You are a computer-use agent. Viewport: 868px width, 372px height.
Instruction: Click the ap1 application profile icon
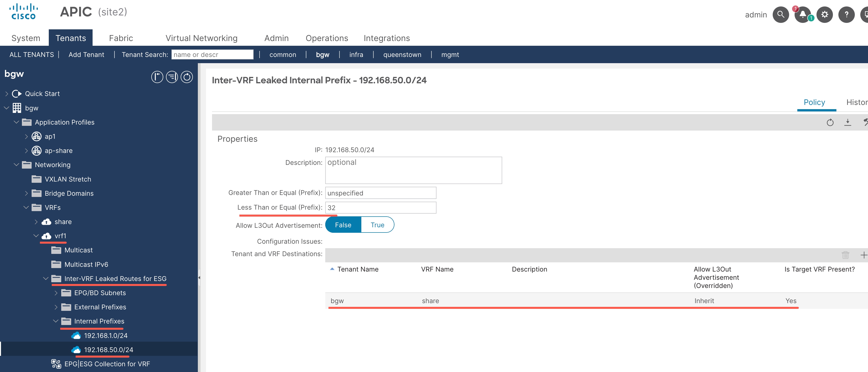click(x=36, y=136)
